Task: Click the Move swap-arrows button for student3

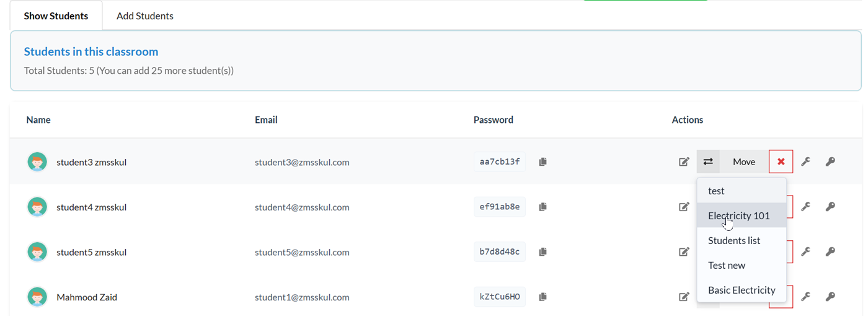Action: pos(708,162)
